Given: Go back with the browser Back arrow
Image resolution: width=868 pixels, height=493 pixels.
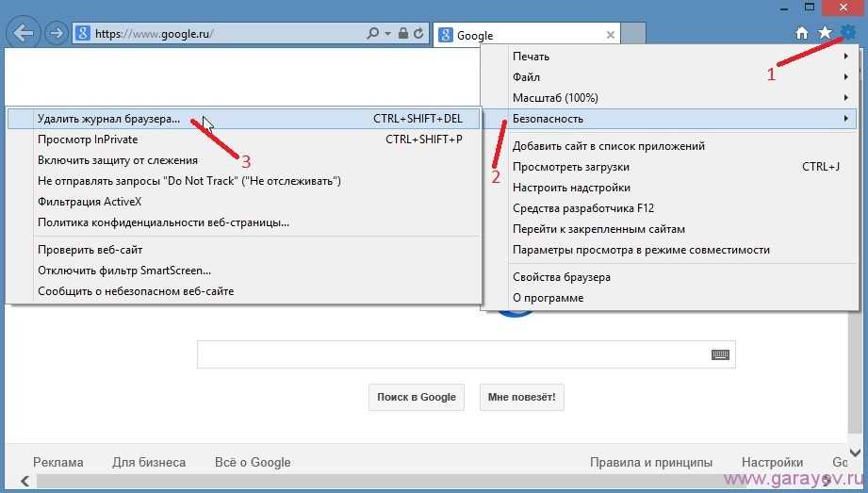Looking at the screenshot, I should [x=24, y=33].
